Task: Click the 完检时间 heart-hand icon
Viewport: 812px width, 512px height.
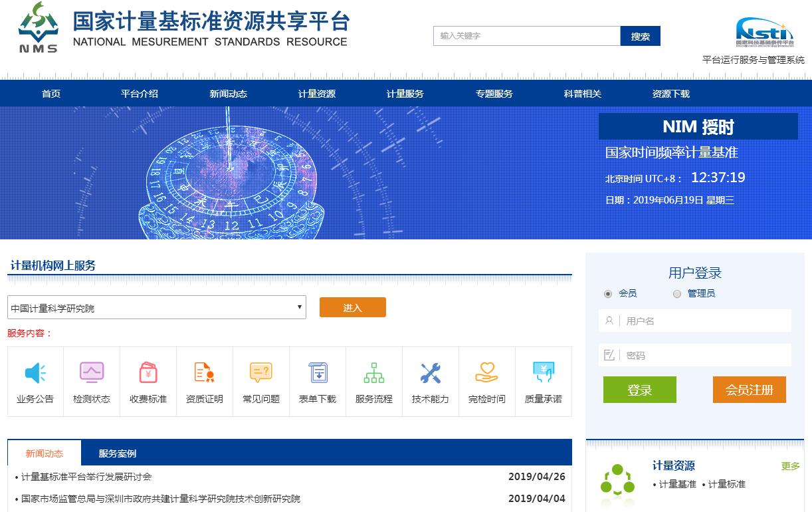Action: click(x=487, y=373)
